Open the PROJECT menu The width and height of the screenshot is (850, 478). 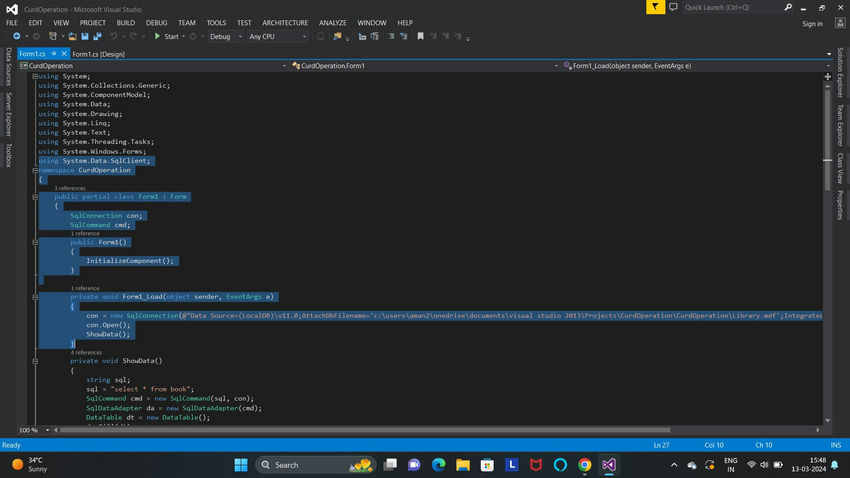(93, 23)
